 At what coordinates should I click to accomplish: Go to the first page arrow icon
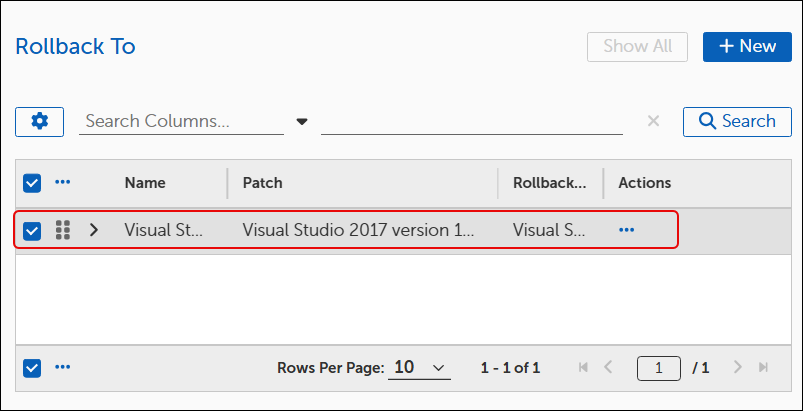pos(583,367)
